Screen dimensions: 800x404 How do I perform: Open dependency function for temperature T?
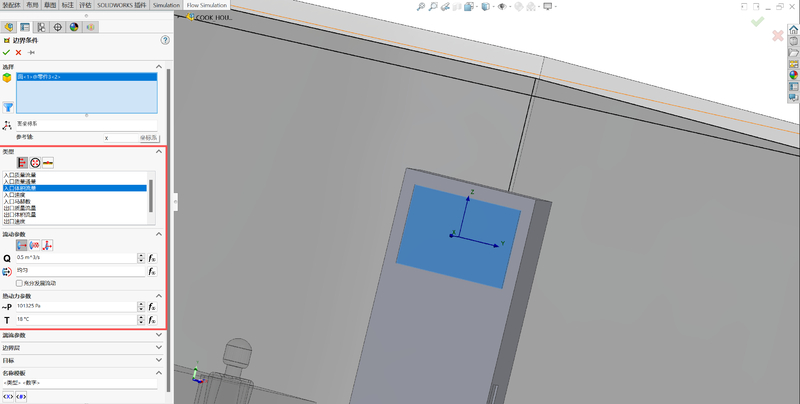coord(152,320)
